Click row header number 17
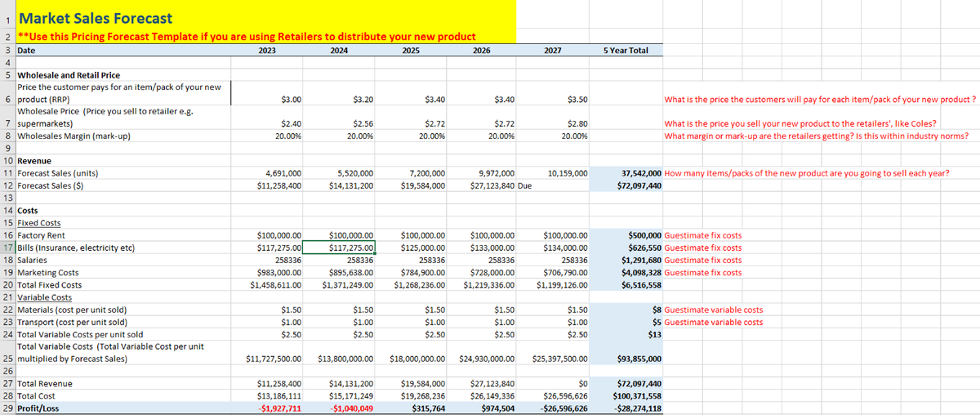The height and width of the screenshot is (415, 980). pos(7,248)
